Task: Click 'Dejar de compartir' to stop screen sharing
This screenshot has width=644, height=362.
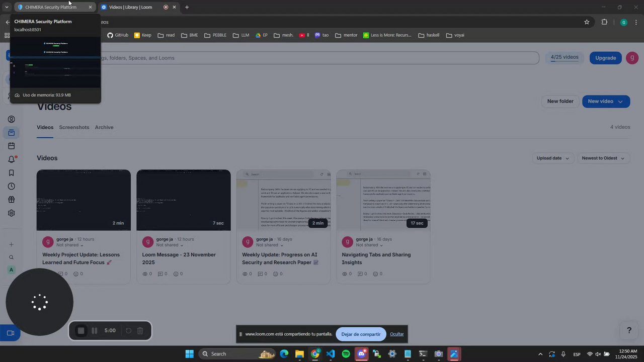Action: (361, 334)
